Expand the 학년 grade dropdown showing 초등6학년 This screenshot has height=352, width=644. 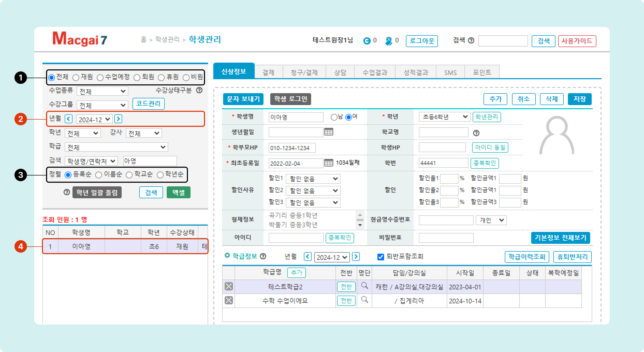tap(444, 117)
